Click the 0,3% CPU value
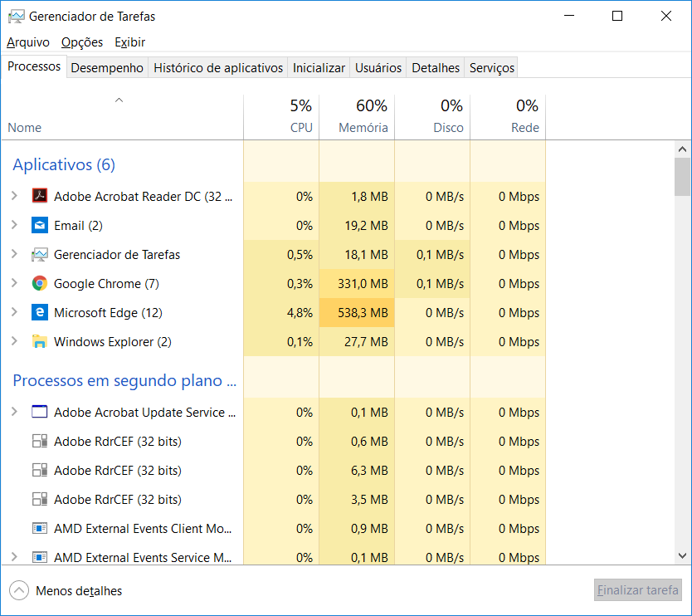This screenshot has height=616, width=692. click(x=300, y=283)
